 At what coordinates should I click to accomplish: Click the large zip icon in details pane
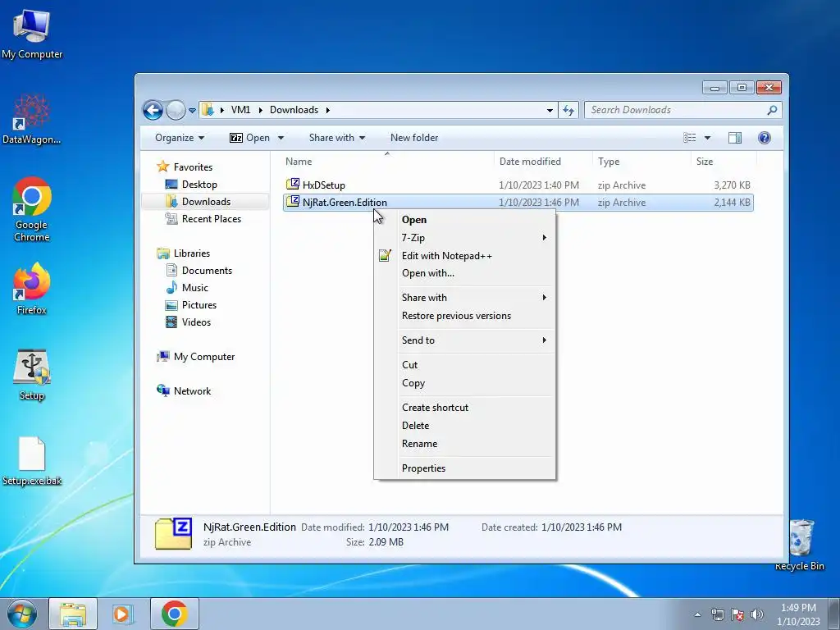pyautogui.click(x=174, y=533)
